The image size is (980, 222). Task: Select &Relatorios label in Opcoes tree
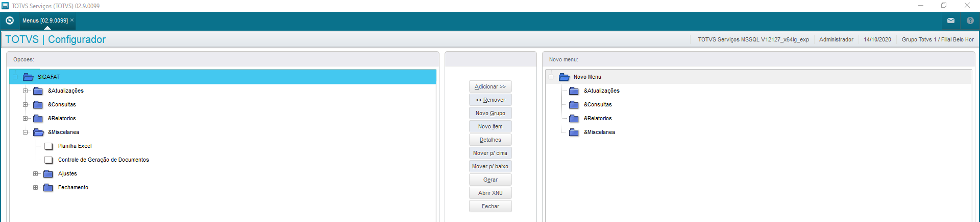62,118
